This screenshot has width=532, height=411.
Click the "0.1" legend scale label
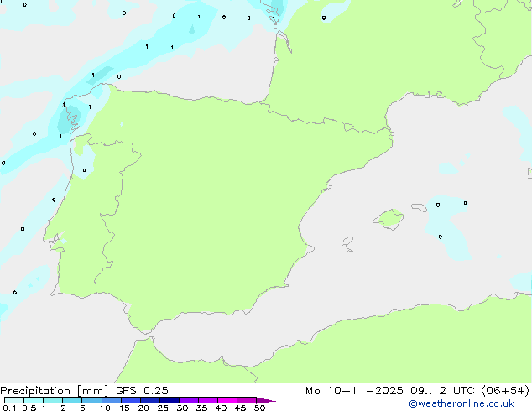click(x=9, y=408)
